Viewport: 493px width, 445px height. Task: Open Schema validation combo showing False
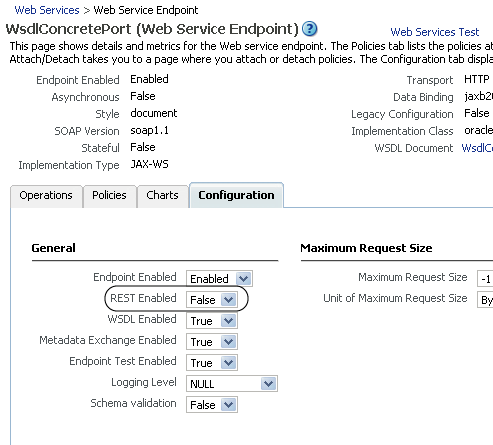point(212,405)
